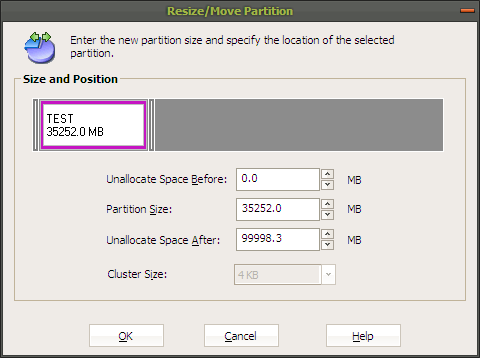Click the gray unallocated space area
480x362 pixels.
point(299,125)
